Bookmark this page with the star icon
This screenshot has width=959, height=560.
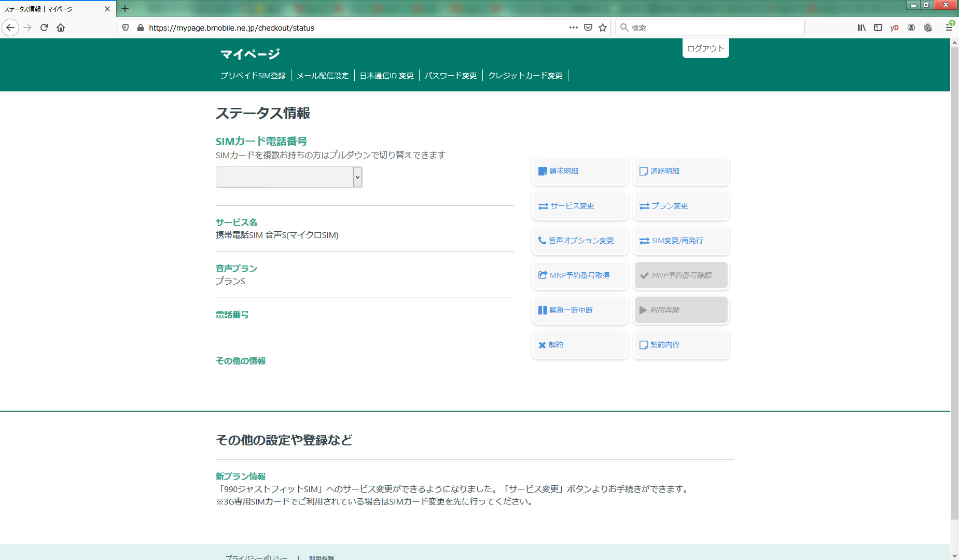click(603, 27)
